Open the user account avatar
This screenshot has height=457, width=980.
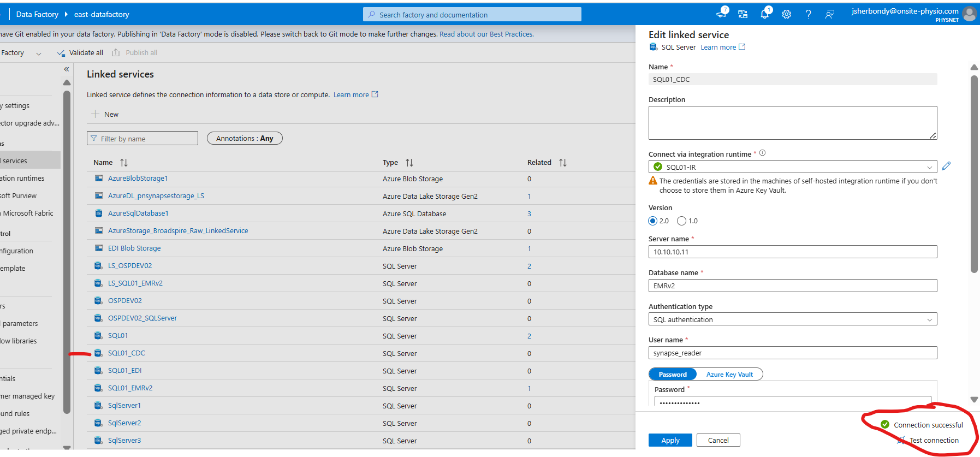(x=970, y=14)
